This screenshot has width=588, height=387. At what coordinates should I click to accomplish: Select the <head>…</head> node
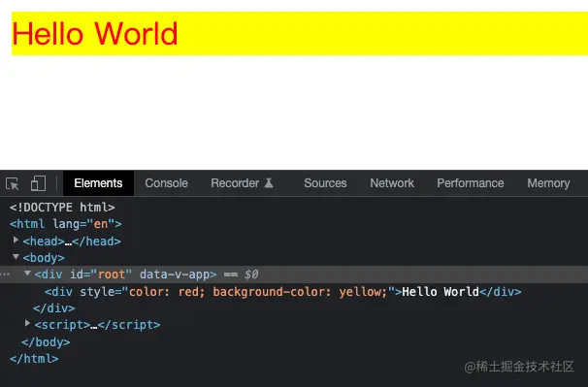click(x=72, y=242)
